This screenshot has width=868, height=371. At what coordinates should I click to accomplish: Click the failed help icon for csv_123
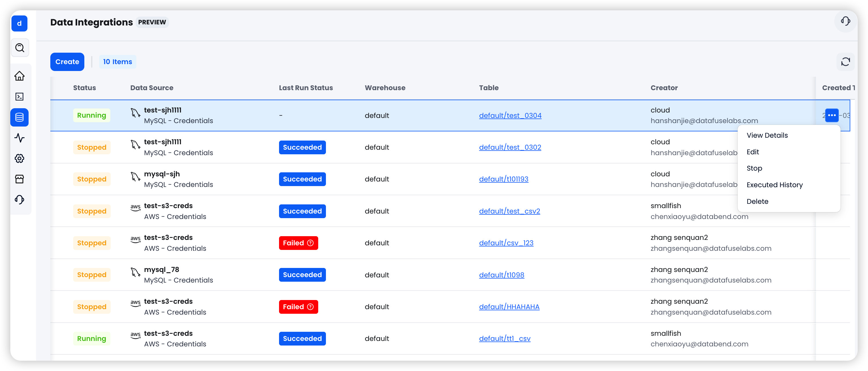coord(310,243)
